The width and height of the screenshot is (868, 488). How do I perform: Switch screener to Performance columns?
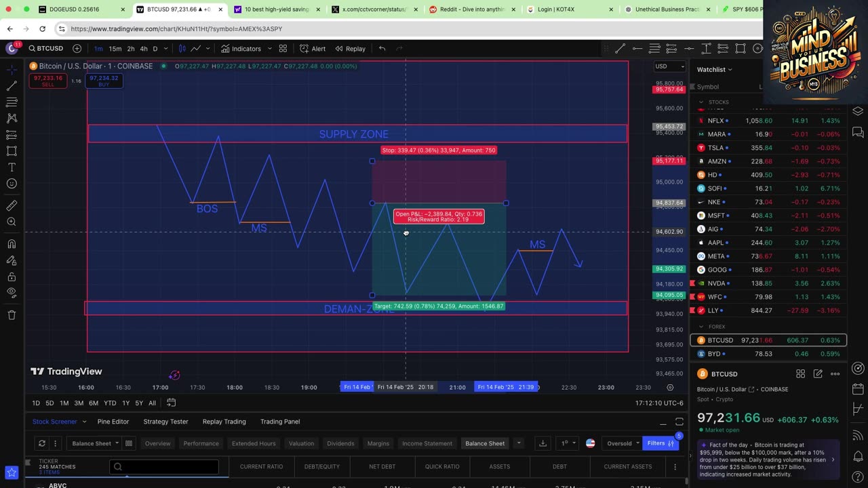coord(201,443)
